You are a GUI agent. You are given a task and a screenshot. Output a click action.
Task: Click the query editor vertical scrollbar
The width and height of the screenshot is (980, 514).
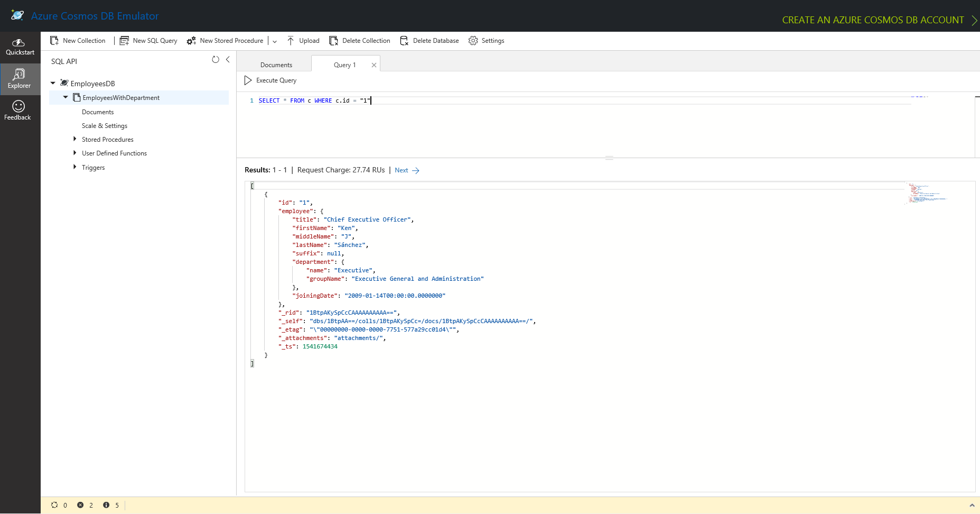(x=977, y=127)
